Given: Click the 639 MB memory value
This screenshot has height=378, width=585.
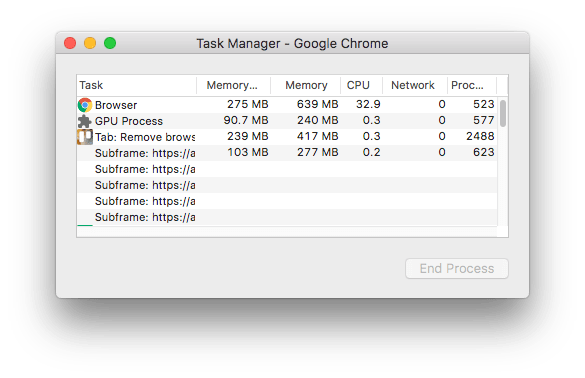Looking at the screenshot, I should click(x=317, y=104).
